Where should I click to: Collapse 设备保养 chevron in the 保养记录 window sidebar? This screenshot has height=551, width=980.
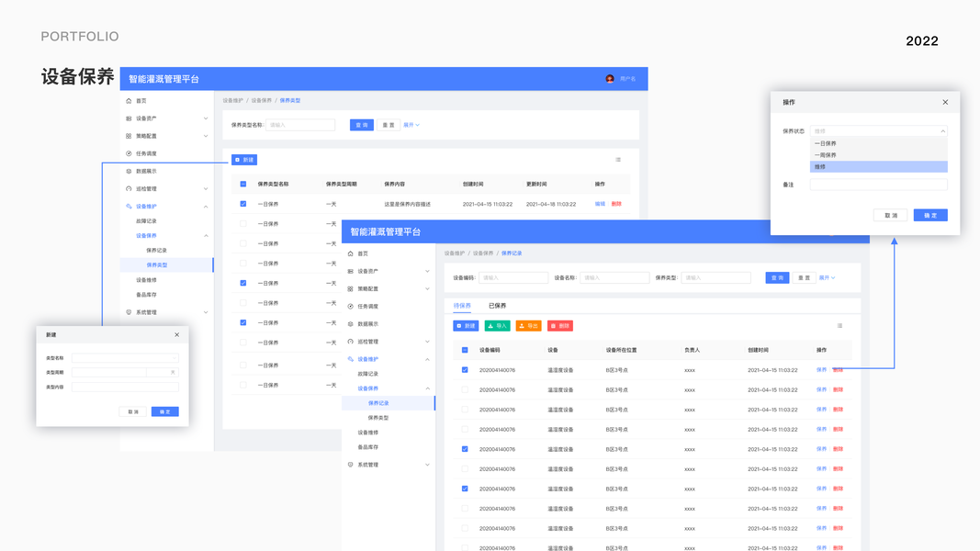click(x=427, y=388)
